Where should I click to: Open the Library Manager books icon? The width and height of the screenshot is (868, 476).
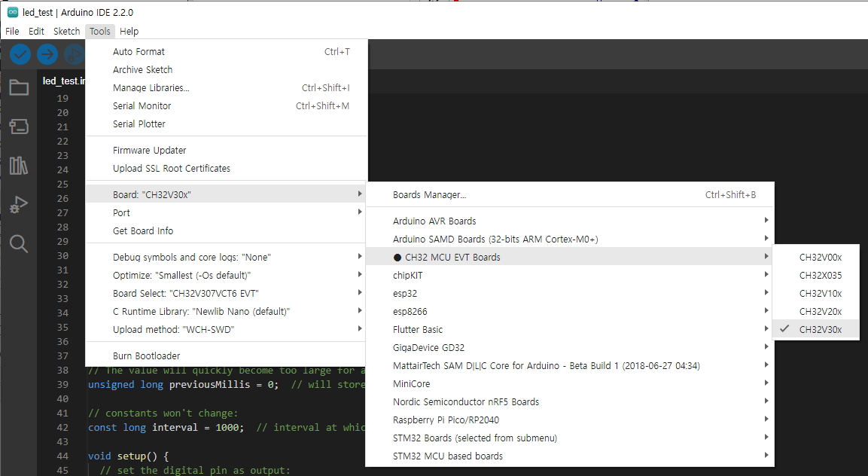(x=19, y=165)
